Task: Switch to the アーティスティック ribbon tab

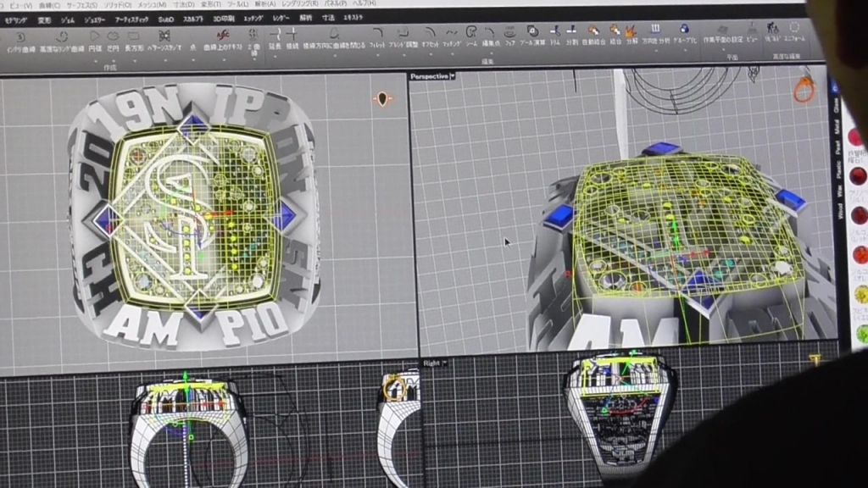Action: (x=131, y=20)
